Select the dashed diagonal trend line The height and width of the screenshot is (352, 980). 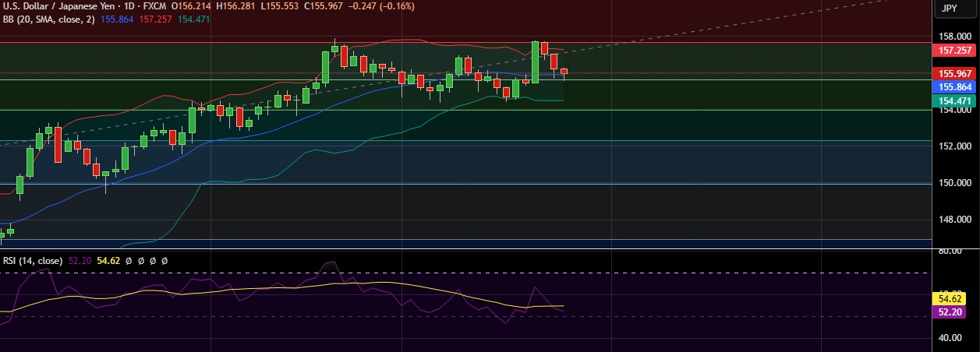702,30
